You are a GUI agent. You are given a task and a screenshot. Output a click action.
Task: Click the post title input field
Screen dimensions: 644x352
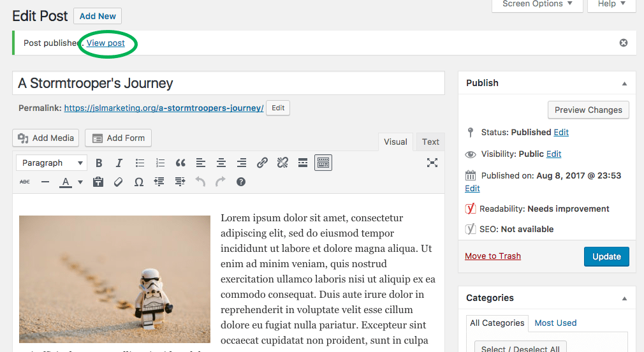pos(228,83)
